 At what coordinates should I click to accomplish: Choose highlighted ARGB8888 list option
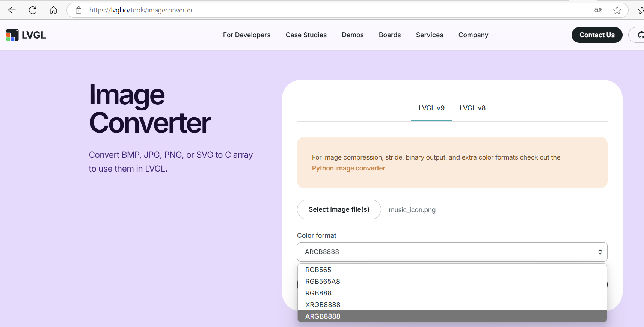[x=452, y=316]
